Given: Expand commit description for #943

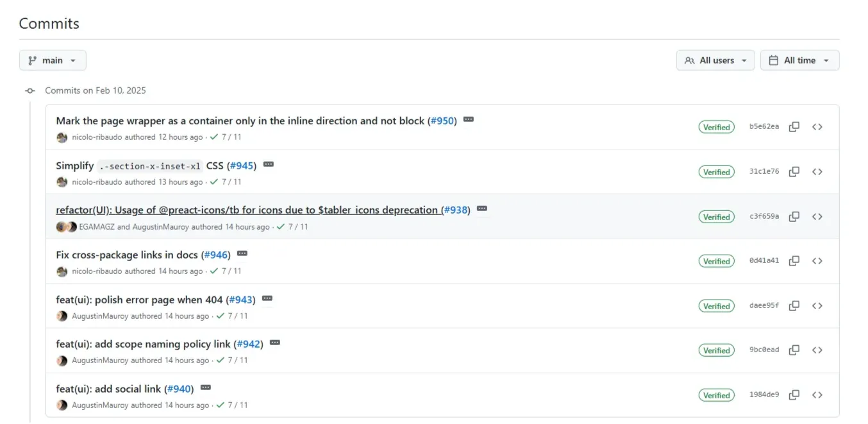Looking at the screenshot, I should click(267, 299).
